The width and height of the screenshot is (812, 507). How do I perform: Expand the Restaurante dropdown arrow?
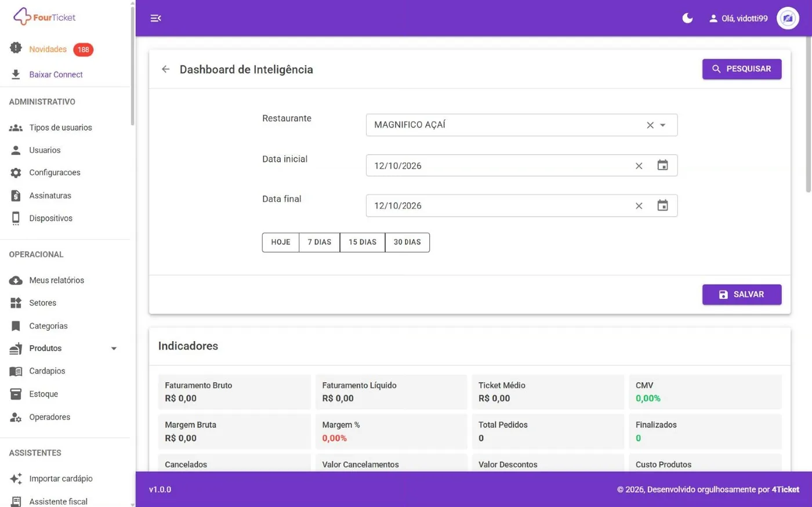(663, 125)
